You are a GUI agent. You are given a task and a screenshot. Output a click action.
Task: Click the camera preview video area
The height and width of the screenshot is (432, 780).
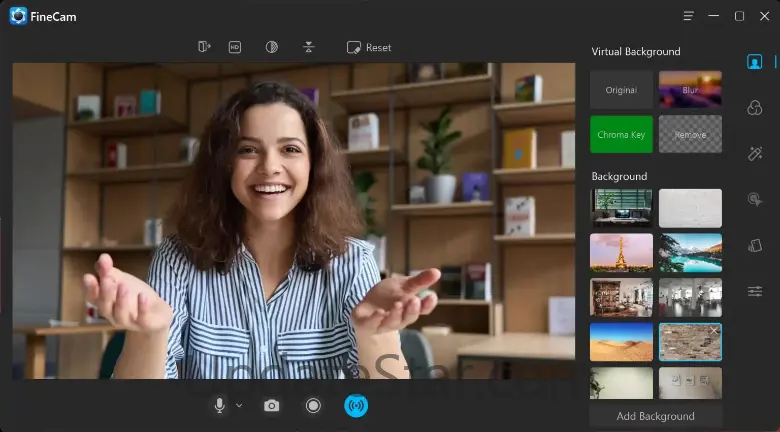pyautogui.click(x=293, y=221)
